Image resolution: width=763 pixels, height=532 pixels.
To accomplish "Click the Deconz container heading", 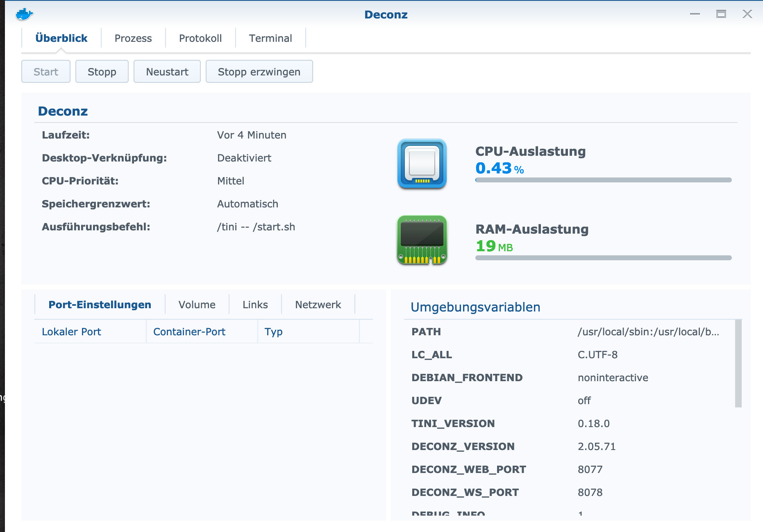I will [63, 111].
